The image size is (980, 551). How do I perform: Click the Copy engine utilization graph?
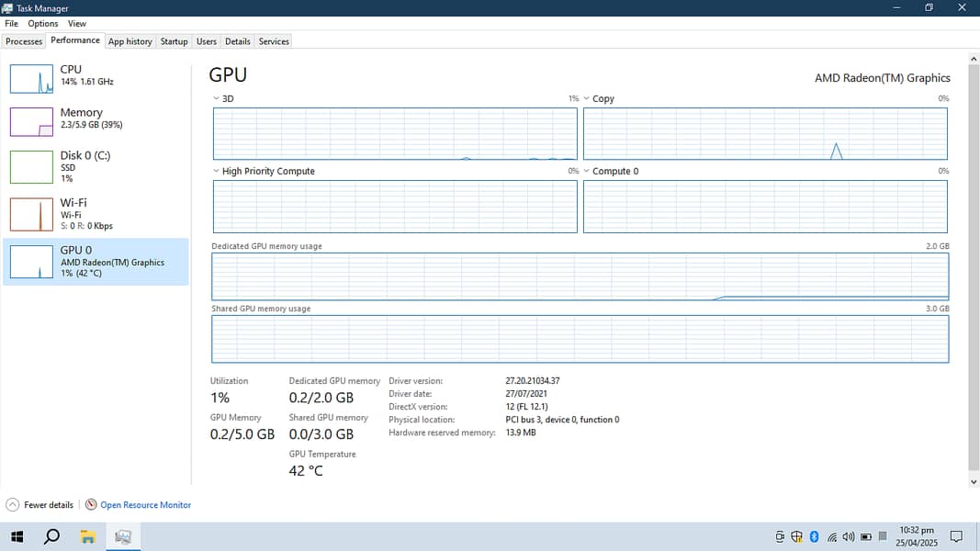tap(765, 134)
